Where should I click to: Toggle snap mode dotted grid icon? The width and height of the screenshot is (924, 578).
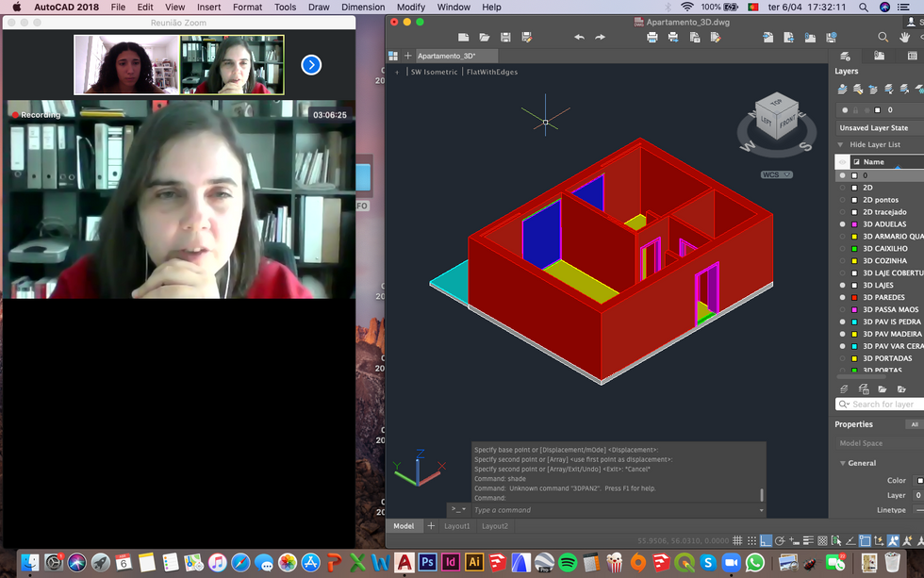click(x=751, y=540)
